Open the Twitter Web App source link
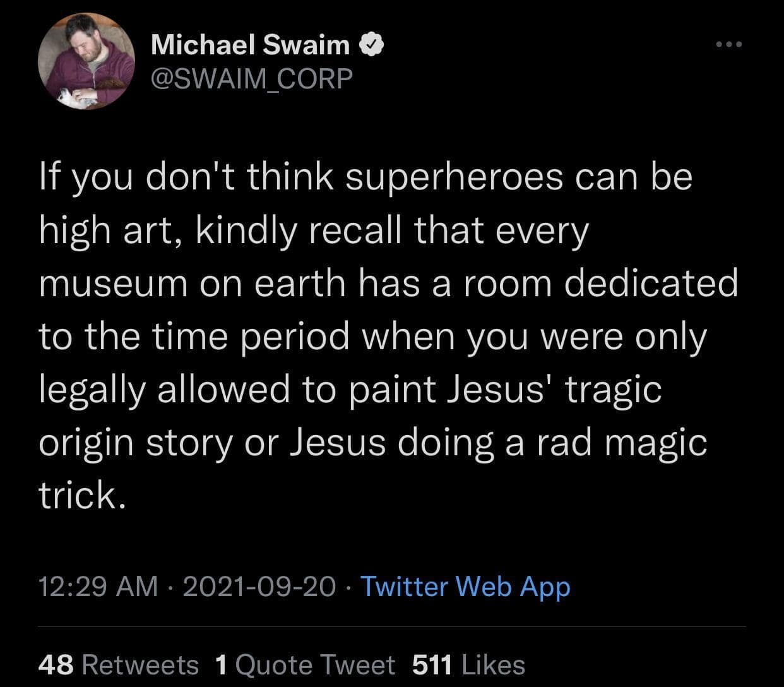Viewport: 784px width, 687px height. [465, 587]
